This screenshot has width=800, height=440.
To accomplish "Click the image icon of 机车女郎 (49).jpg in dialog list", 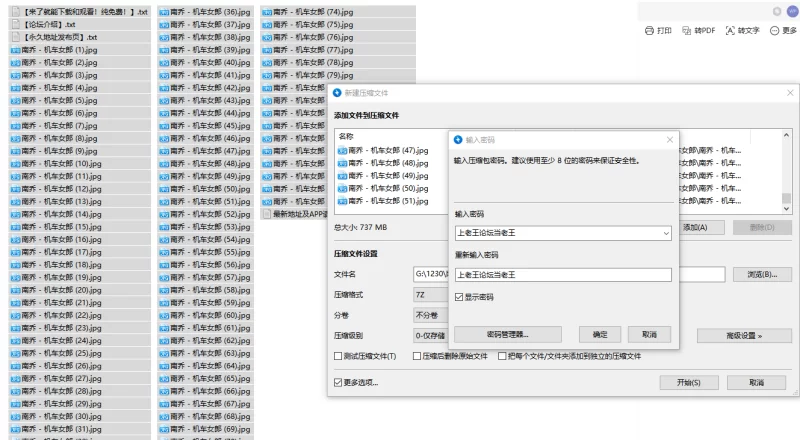I will click(x=342, y=176).
